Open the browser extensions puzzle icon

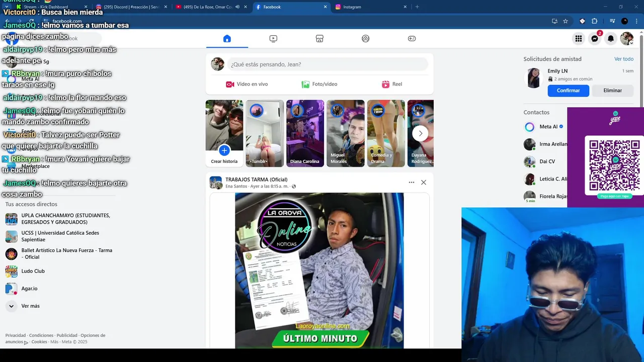(594, 21)
